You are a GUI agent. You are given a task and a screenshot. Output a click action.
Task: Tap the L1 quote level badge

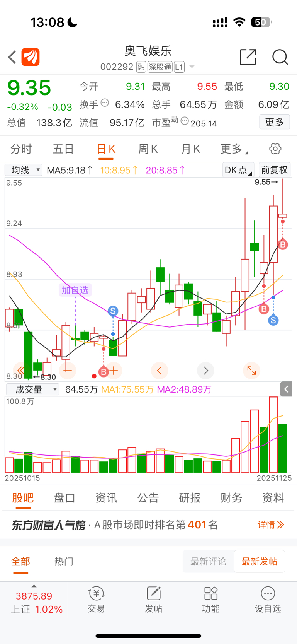pos(179,67)
